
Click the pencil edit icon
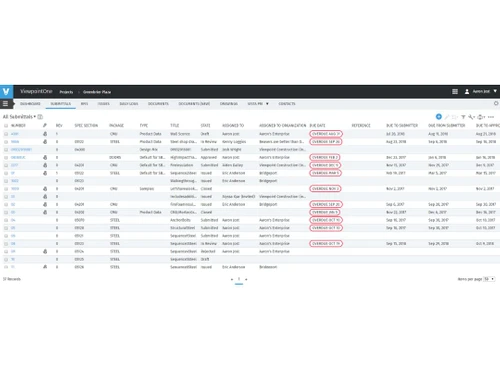(447, 117)
